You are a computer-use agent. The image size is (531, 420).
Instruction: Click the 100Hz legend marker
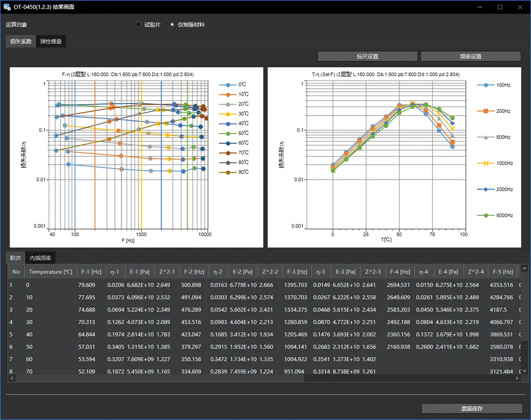(486, 85)
